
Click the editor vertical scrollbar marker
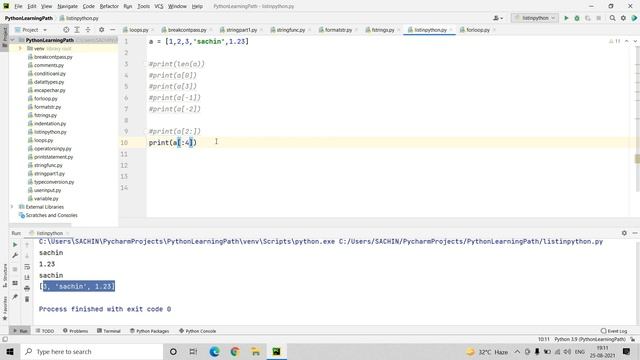[637, 159]
